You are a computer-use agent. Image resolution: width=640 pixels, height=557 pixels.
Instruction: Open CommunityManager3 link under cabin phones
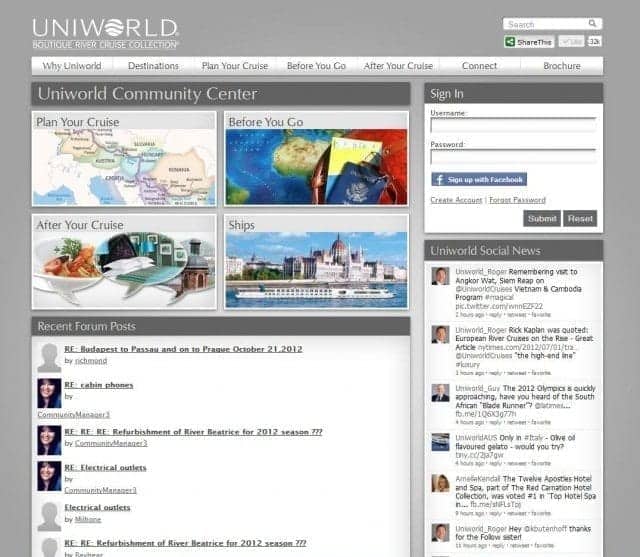pyautogui.click(x=74, y=415)
